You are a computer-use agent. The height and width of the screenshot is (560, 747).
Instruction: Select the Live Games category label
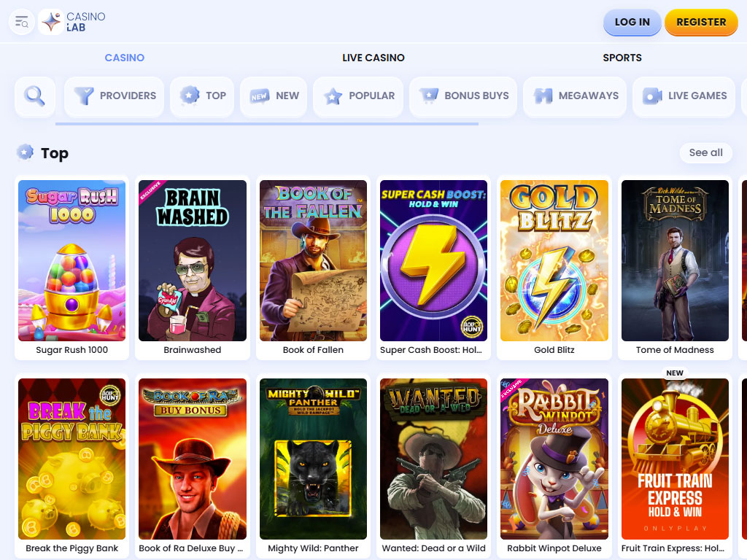click(697, 96)
